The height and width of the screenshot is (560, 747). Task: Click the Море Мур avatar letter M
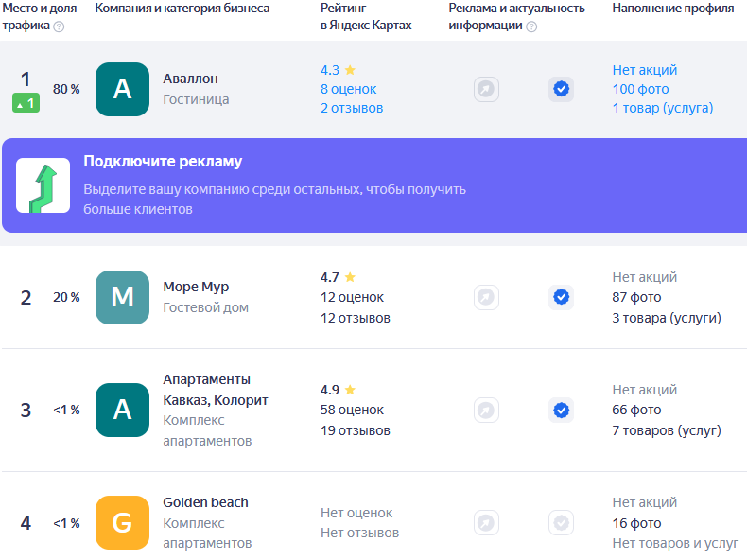[122, 297]
